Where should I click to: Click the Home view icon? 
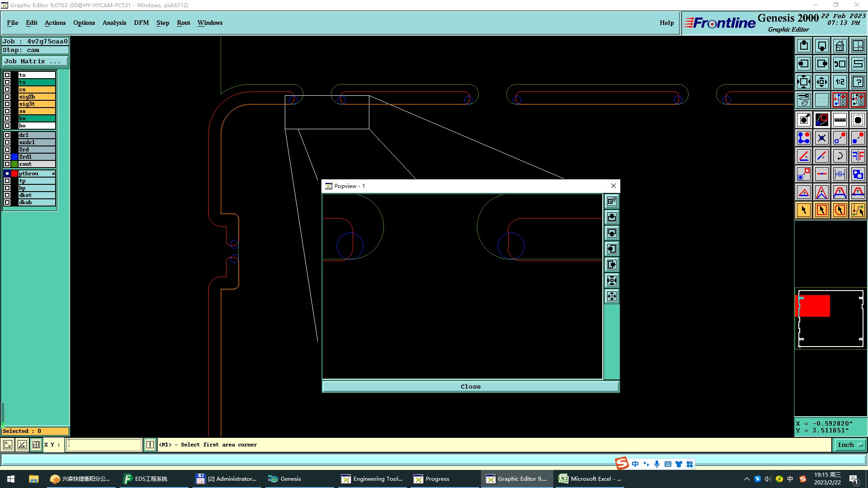(x=840, y=46)
